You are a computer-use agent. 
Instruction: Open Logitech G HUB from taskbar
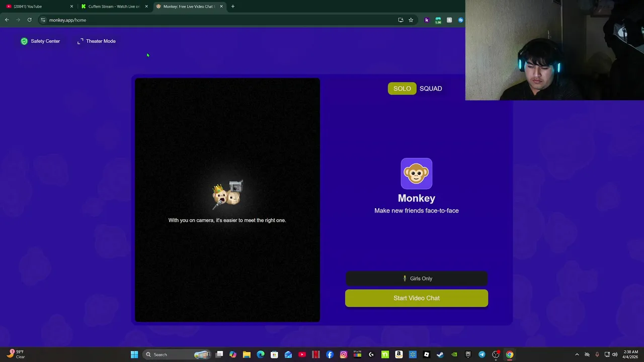click(371, 354)
